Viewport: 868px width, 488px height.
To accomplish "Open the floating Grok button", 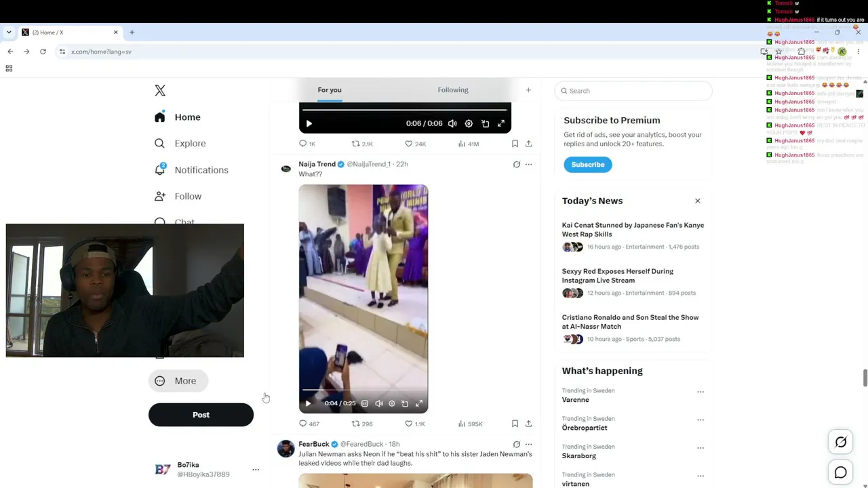I will [841, 442].
